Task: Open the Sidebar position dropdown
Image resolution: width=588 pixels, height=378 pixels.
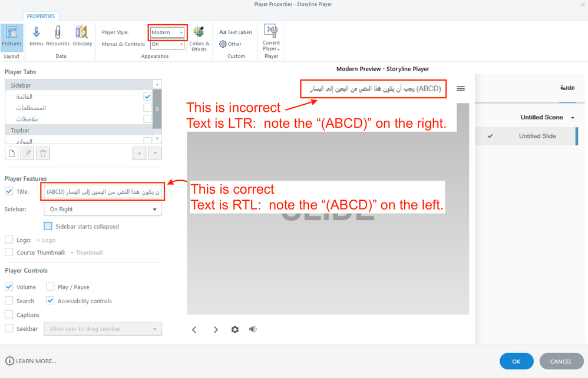Action: (103, 209)
